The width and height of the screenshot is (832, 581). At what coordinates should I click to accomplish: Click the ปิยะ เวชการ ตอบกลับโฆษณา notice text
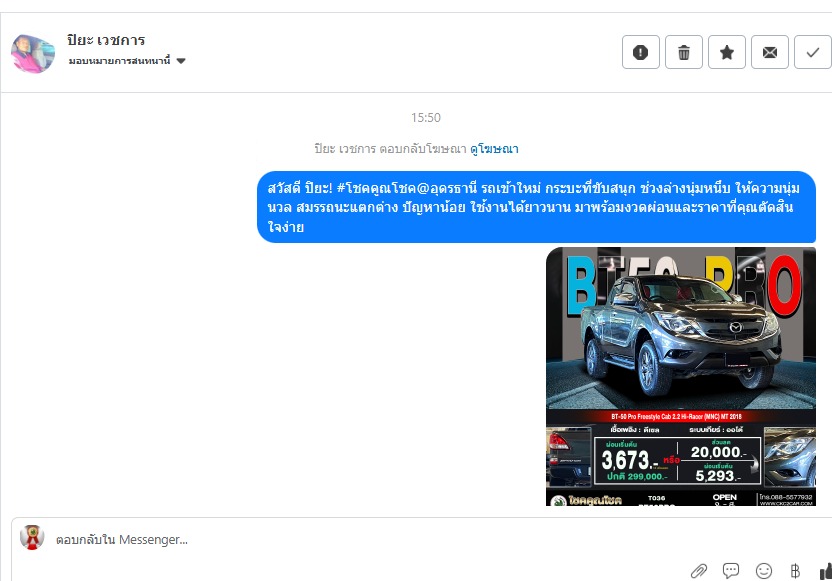[x=391, y=149]
